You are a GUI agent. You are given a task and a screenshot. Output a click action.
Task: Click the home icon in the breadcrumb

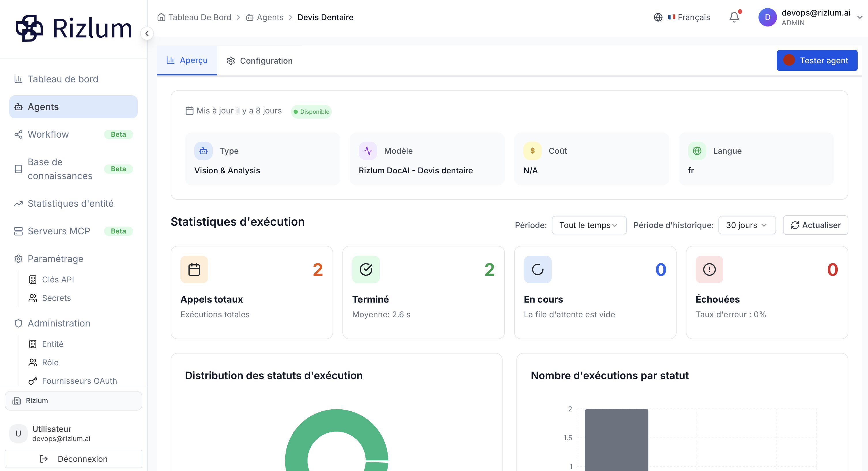coord(161,17)
